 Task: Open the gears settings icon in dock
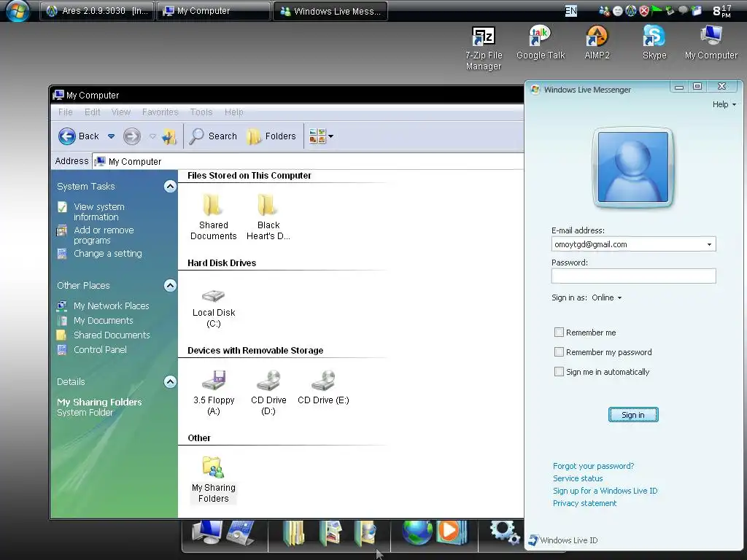pos(505,532)
